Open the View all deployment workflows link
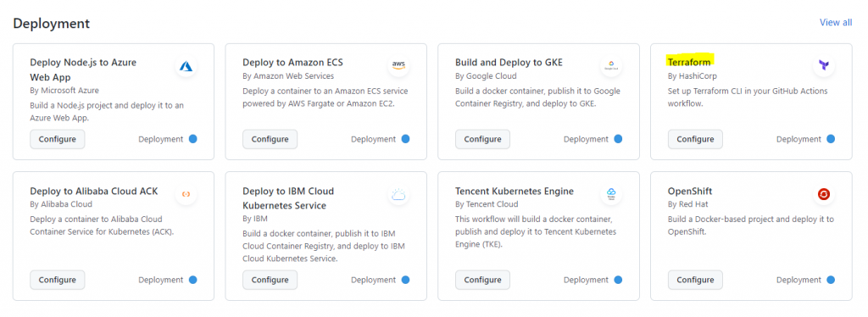 click(836, 22)
